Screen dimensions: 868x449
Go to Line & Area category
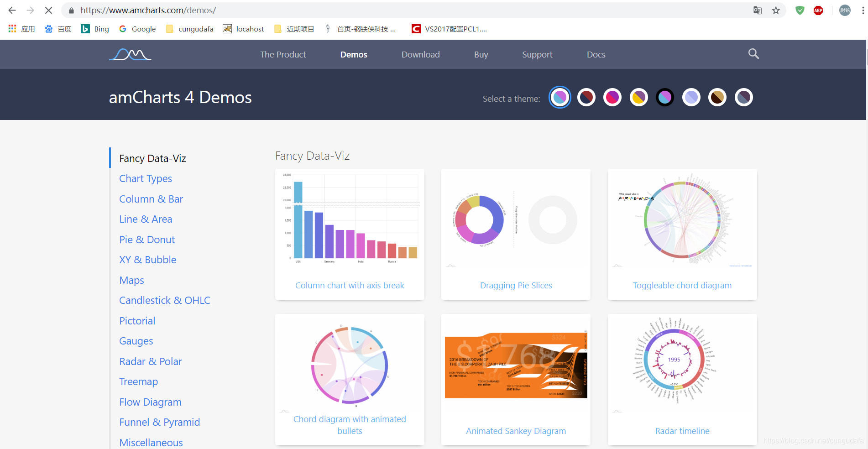(146, 219)
